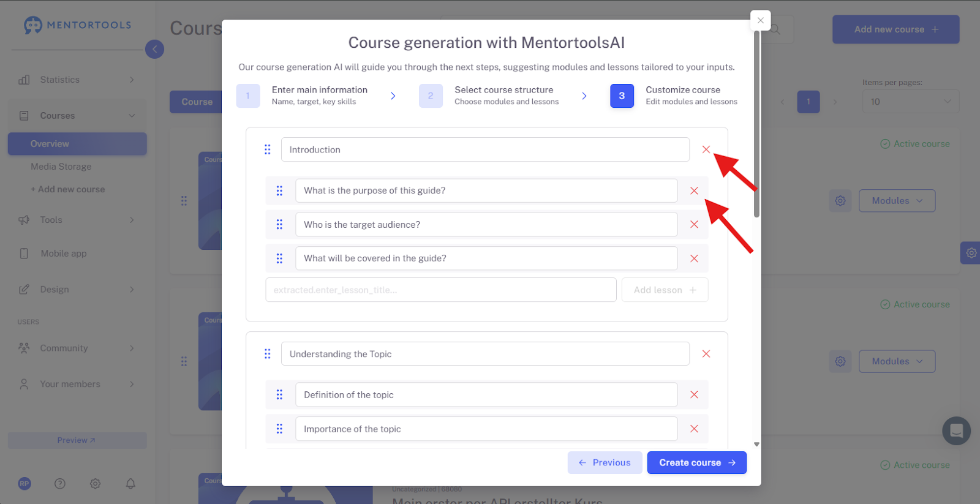Open the help question mark icon in sidebar

60,484
